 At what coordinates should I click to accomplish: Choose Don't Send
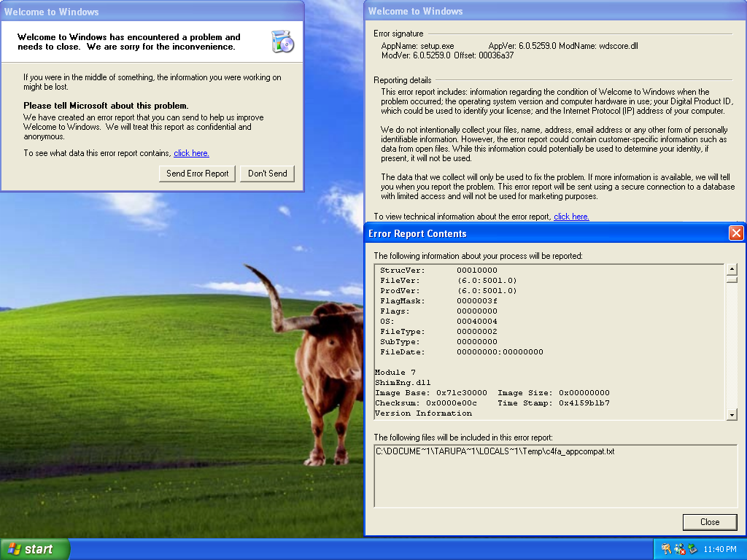click(x=267, y=174)
